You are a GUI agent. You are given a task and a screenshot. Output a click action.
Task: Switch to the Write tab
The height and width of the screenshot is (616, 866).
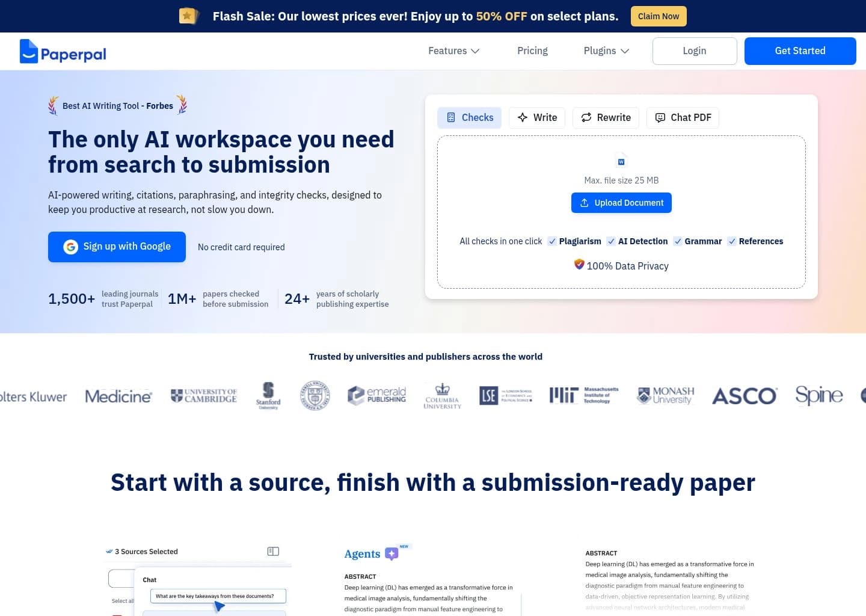(537, 117)
